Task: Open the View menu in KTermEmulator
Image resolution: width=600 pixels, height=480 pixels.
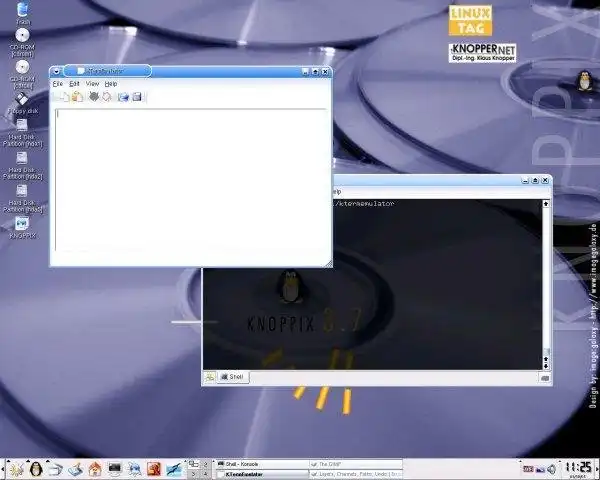Action: (92, 83)
